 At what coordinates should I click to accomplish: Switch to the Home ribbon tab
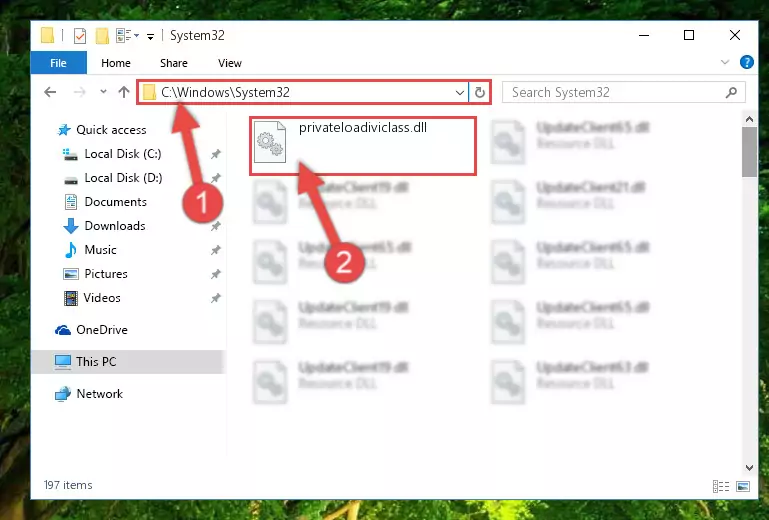pyautogui.click(x=116, y=63)
